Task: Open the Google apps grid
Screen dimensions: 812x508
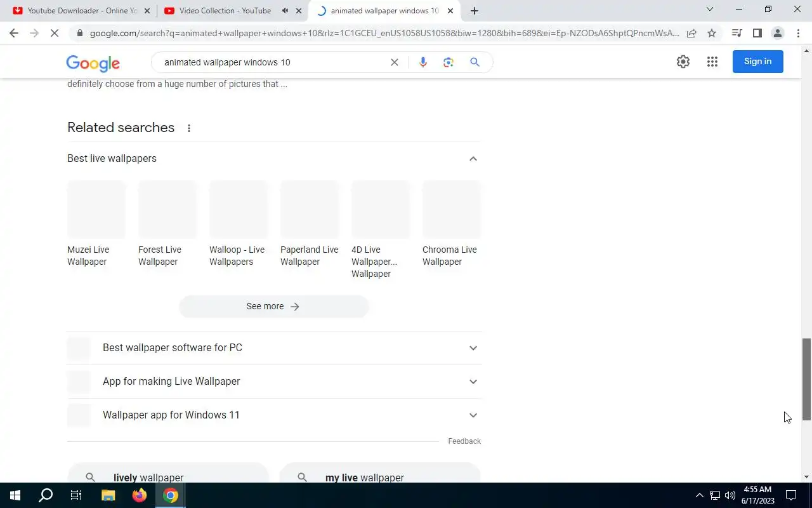Action: (x=712, y=62)
